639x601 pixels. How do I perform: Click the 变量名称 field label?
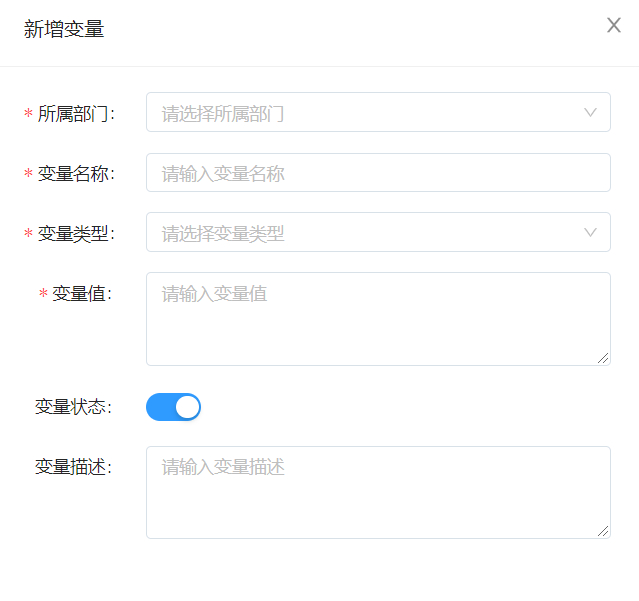coord(76,174)
